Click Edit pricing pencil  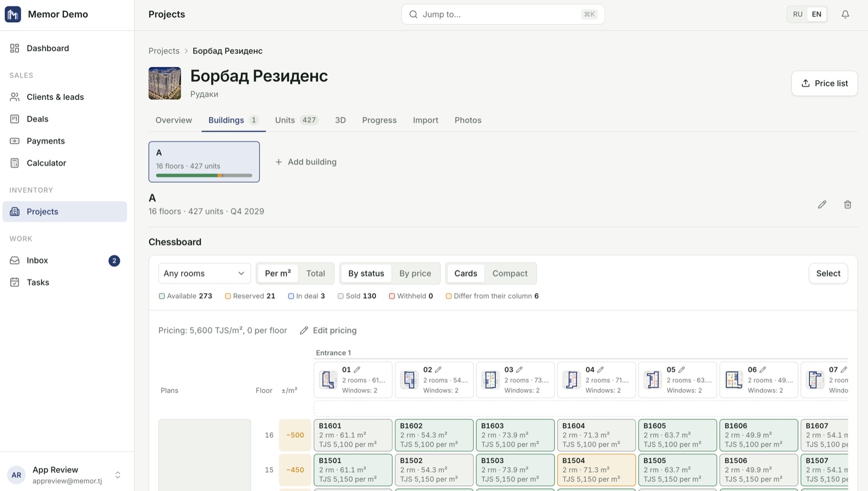click(x=304, y=330)
